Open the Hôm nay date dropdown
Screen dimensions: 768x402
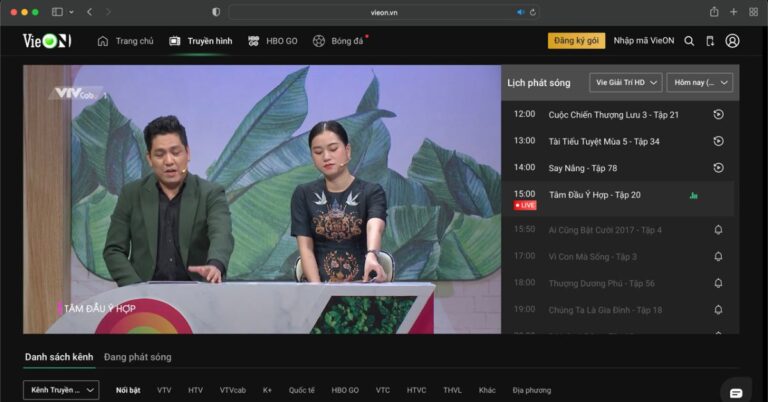699,82
